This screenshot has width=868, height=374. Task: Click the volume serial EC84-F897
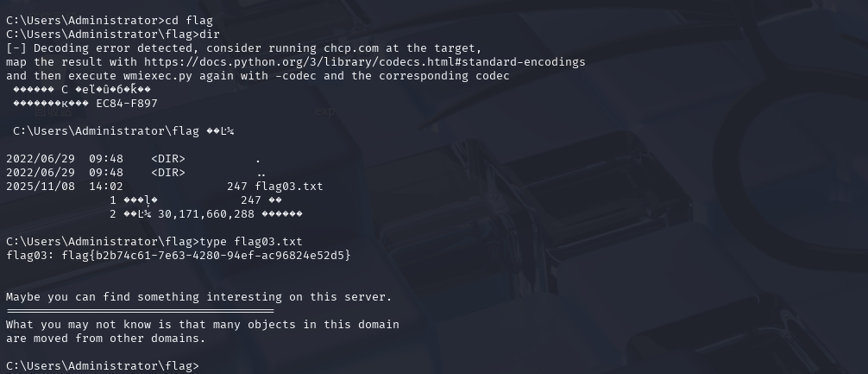(126, 104)
